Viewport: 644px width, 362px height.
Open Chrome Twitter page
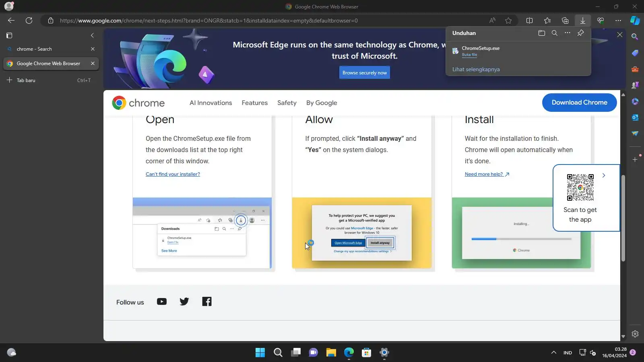pos(184,302)
